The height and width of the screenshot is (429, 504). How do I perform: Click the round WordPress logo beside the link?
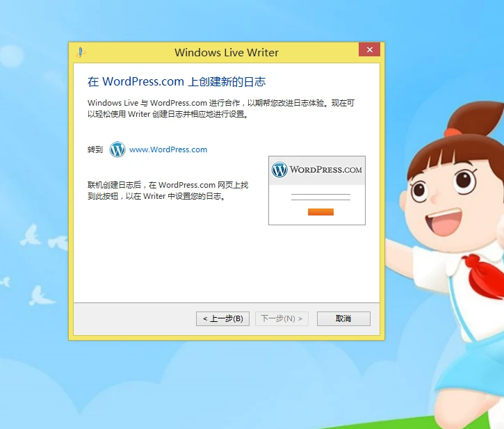click(x=117, y=149)
